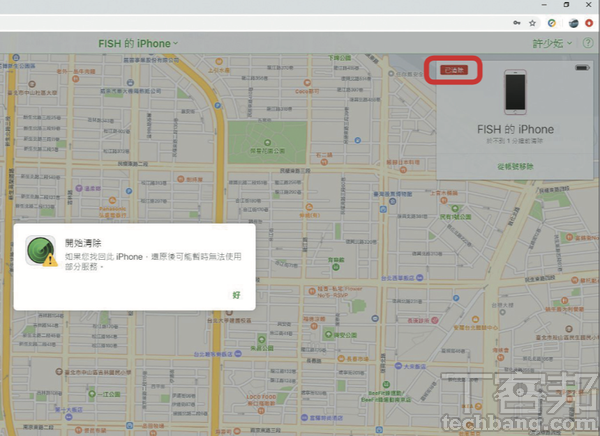Click the red circular extension icon

tap(589, 23)
